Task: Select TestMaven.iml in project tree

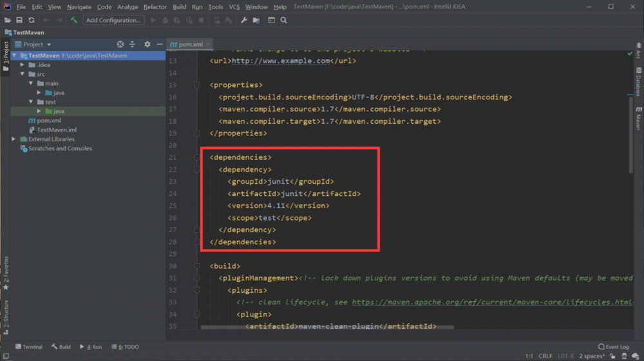Action: pos(56,130)
